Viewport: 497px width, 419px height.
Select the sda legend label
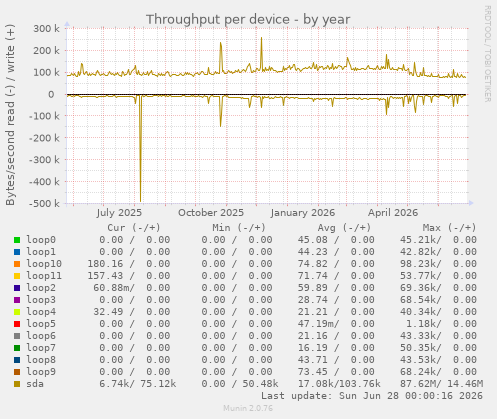click(x=35, y=384)
